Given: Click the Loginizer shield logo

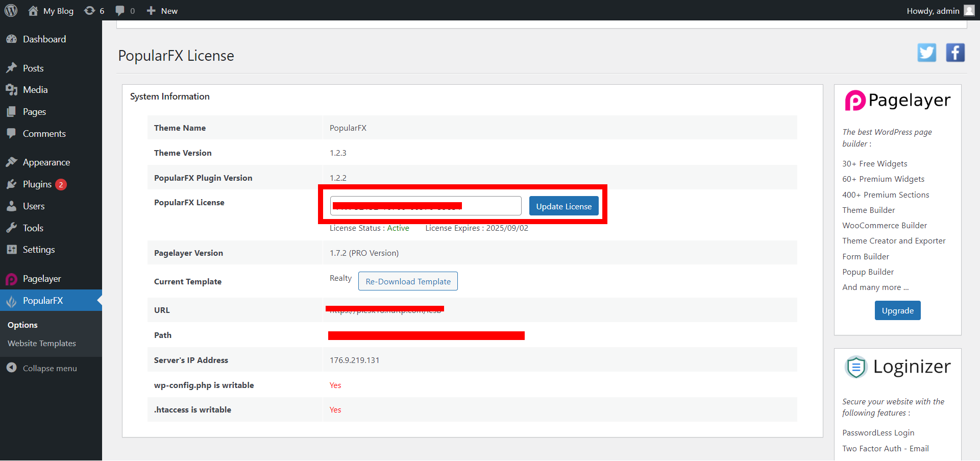Looking at the screenshot, I should tap(856, 367).
